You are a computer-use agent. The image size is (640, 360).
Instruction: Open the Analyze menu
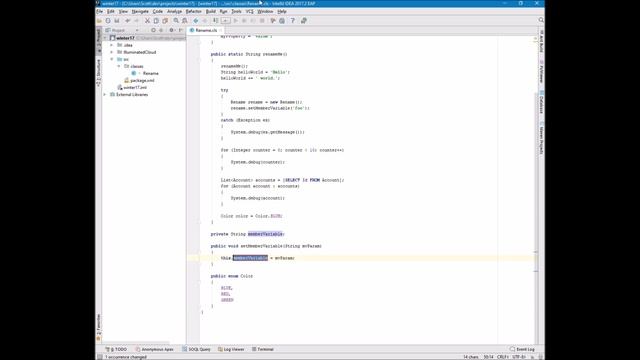[x=174, y=11]
